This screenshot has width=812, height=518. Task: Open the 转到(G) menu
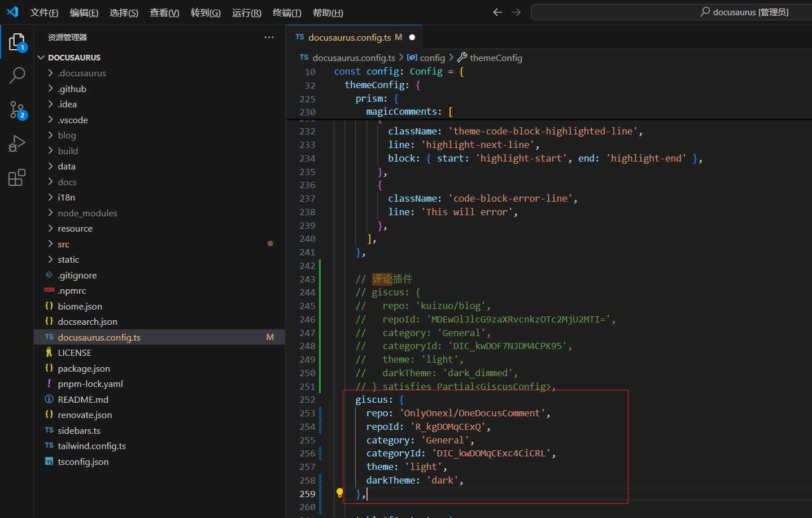tap(206, 12)
